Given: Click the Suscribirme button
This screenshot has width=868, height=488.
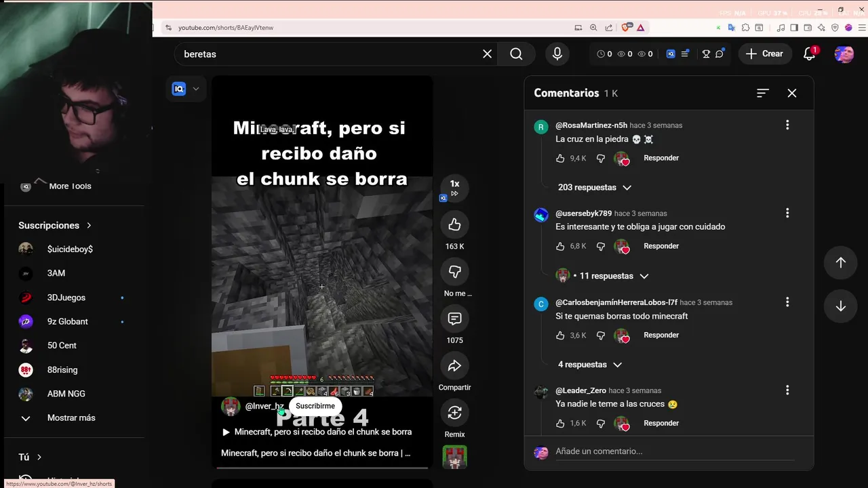Looking at the screenshot, I should click(315, 406).
